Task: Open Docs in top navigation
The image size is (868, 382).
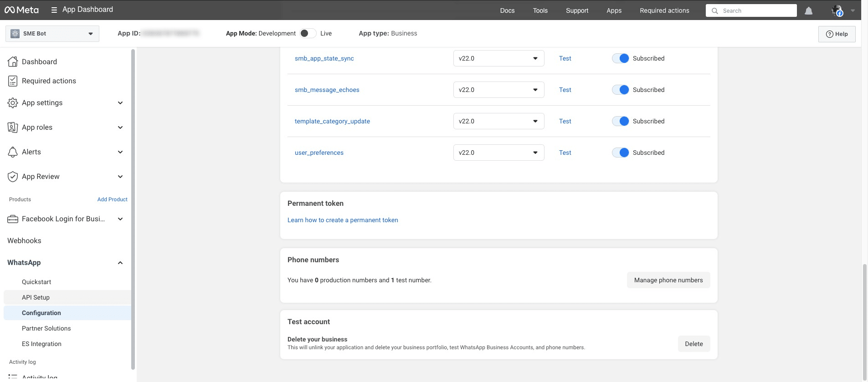Action: click(x=507, y=10)
